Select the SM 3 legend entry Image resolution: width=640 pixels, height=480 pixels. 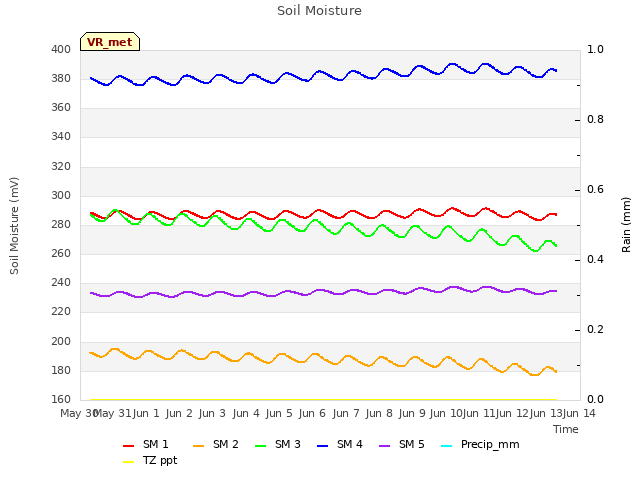pos(278,444)
